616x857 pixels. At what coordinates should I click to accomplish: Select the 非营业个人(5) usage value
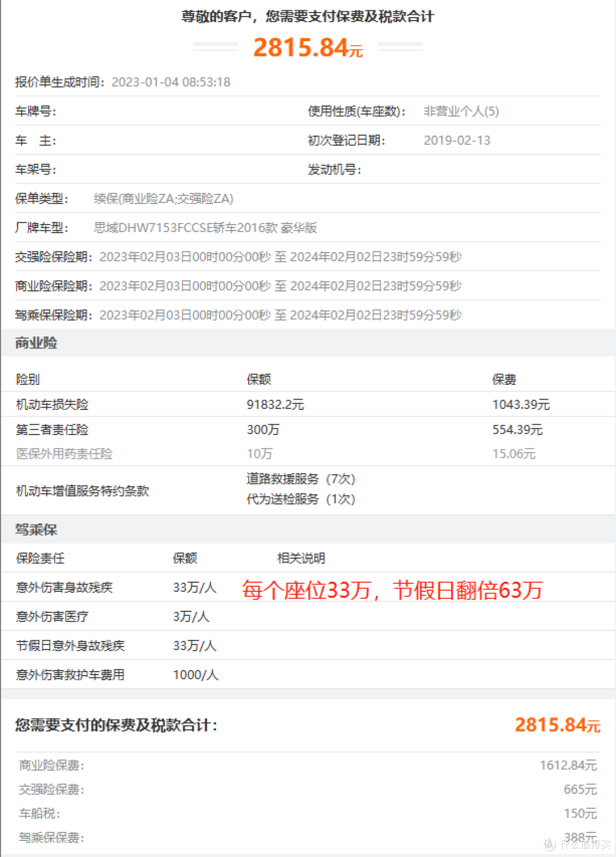(460, 111)
